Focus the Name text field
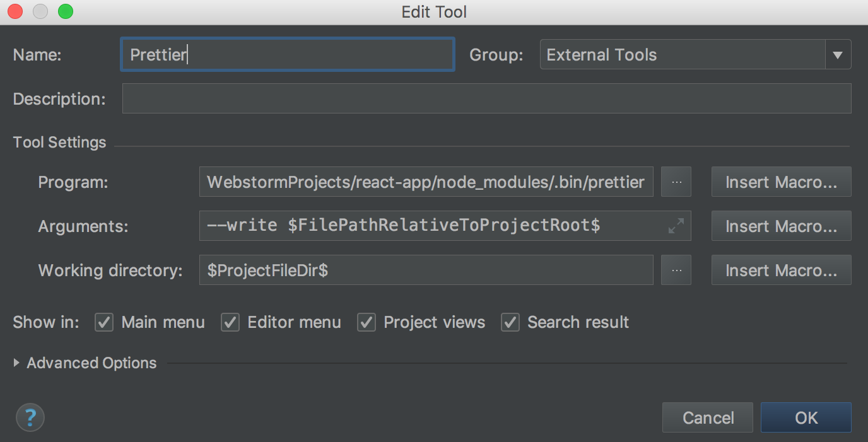868x442 pixels. (288, 55)
